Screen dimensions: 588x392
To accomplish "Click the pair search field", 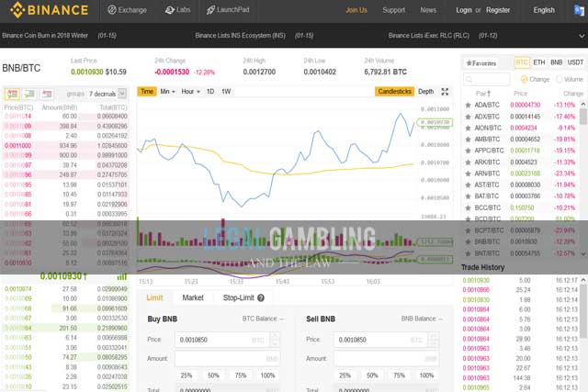I will pyautogui.click(x=487, y=80).
